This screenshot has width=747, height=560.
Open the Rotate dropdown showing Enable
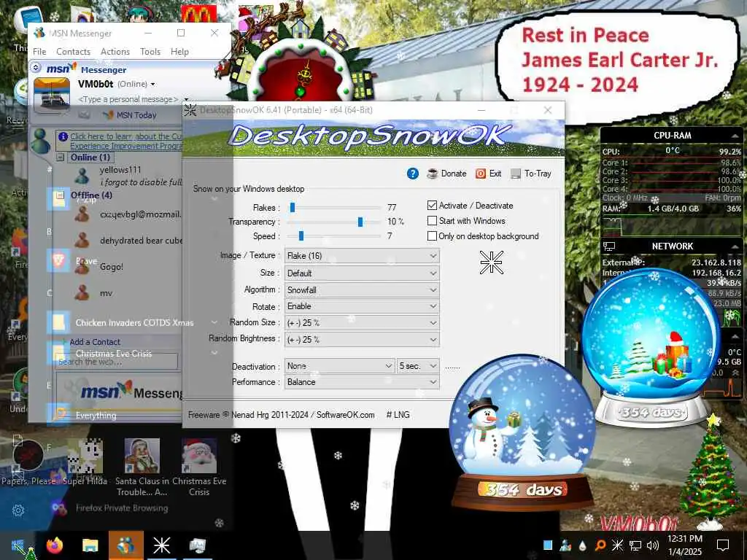point(362,306)
